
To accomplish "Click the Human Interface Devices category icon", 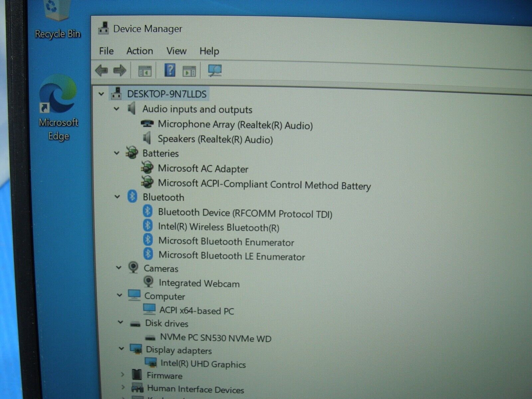I will [137, 388].
